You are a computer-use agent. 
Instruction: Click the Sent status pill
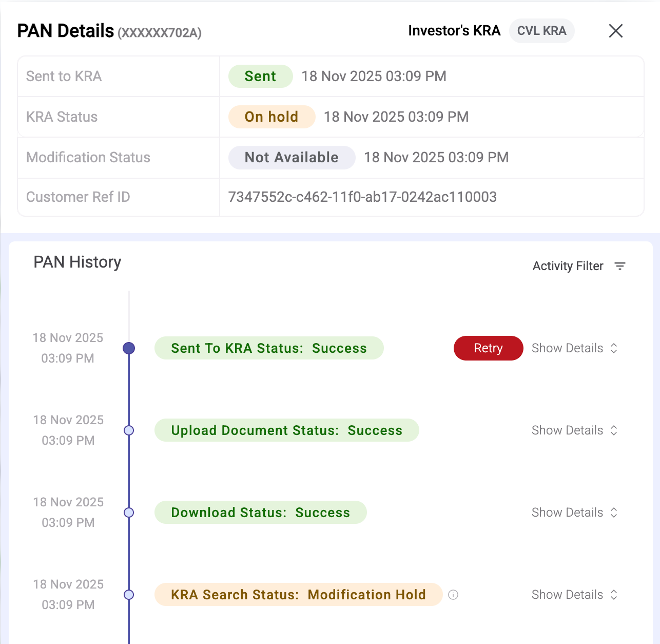260,76
